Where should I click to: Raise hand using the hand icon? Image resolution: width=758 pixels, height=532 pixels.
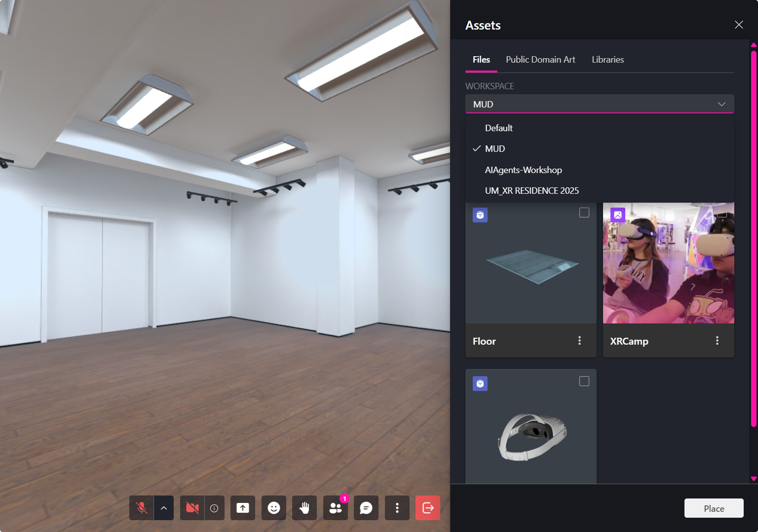click(x=304, y=508)
